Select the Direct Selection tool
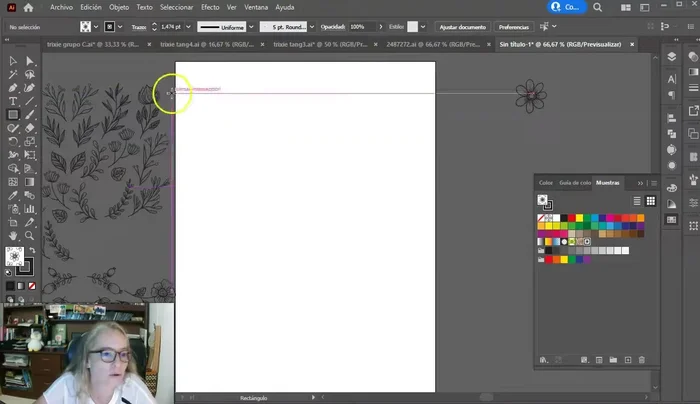700x404 pixels. tap(29, 61)
